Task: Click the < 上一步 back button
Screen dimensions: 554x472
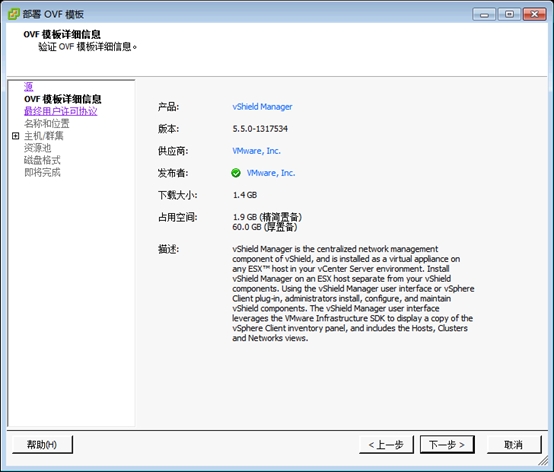Action: coord(386,444)
